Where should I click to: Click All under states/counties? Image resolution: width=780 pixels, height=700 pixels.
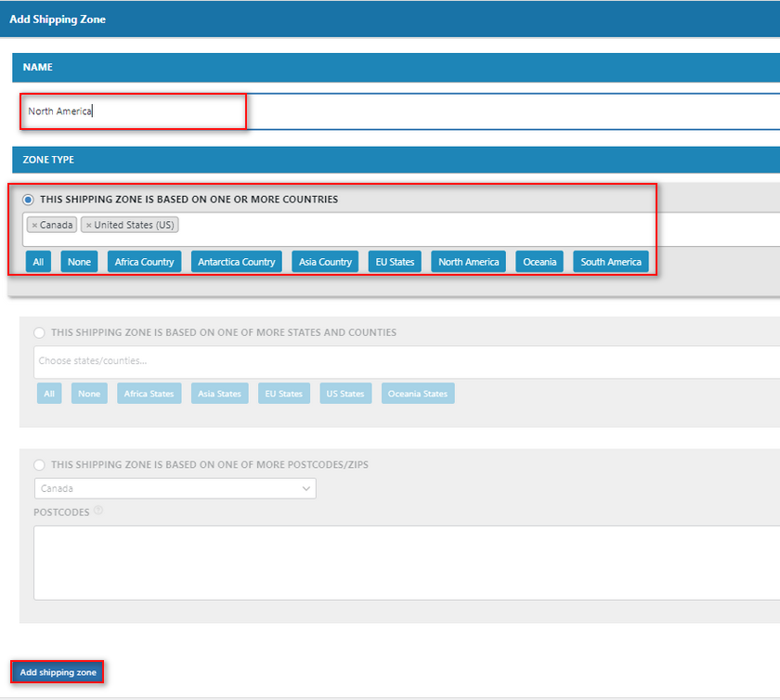coord(49,394)
